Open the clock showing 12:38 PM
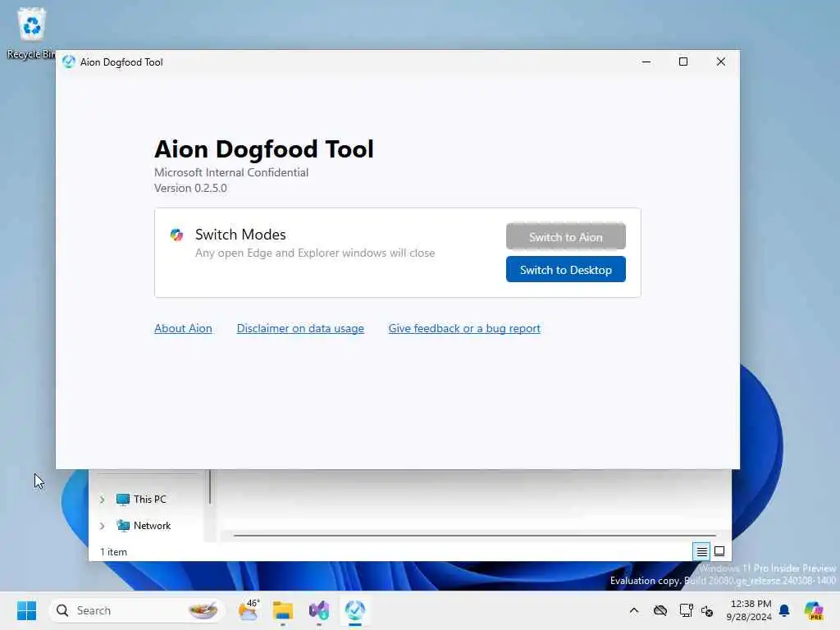The width and height of the screenshot is (840, 630). 749,610
